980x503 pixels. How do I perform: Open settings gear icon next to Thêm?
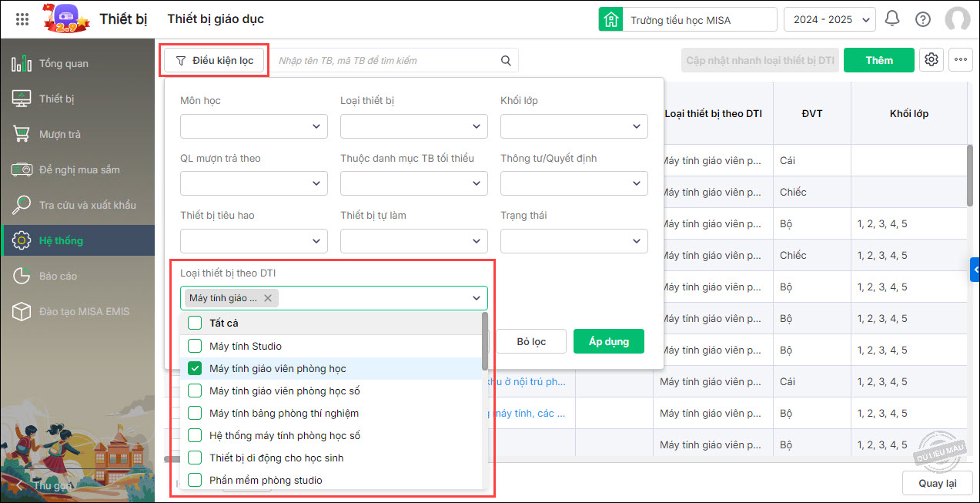[932, 60]
